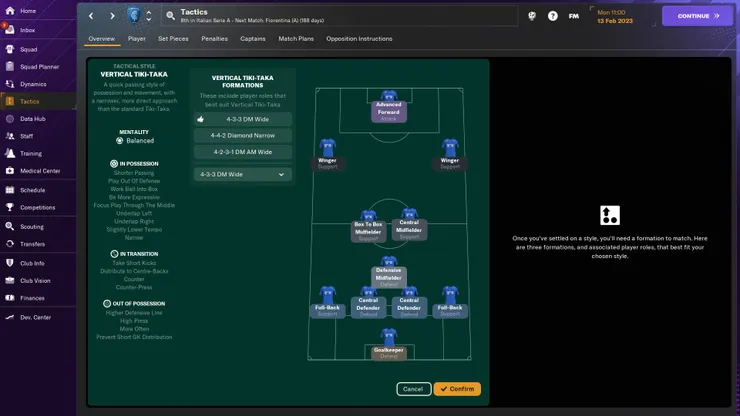740x416 pixels.
Task: Open the Schedule calendar icon
Action: point(10,190)
